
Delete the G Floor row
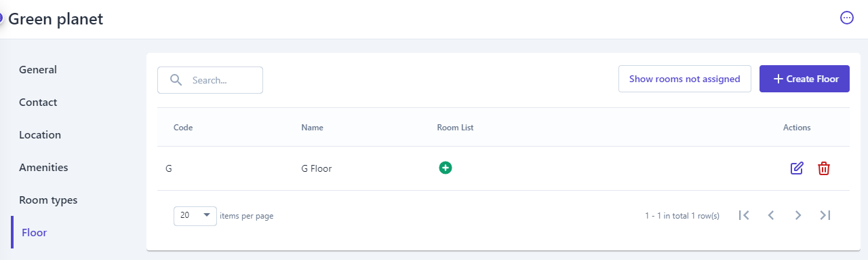click(x=823, y=168)
